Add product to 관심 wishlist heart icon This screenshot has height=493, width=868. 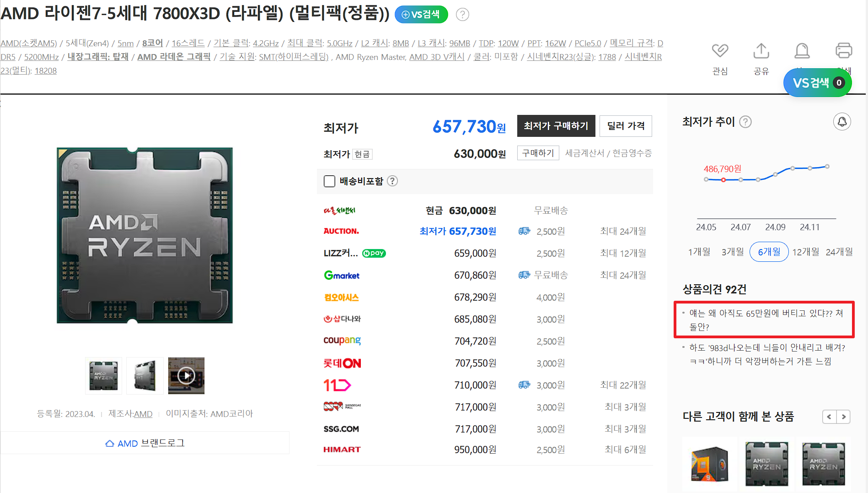point(720,51)
